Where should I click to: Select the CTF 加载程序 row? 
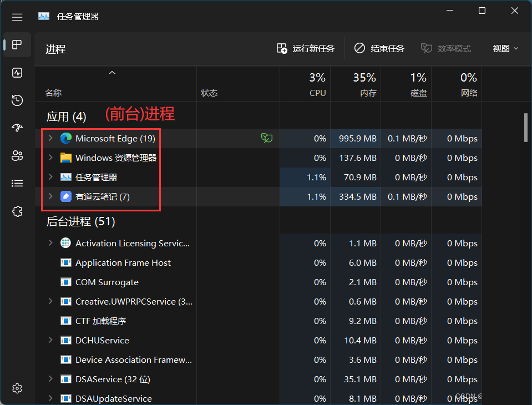point(258,321)
